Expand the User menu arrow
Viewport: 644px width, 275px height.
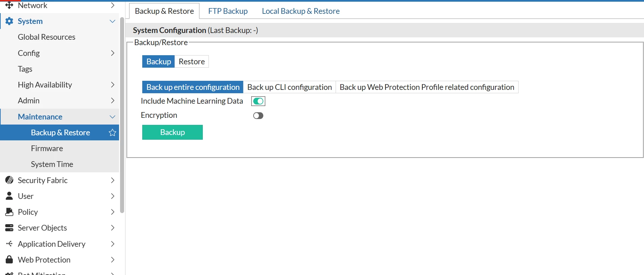coord(113,196)
